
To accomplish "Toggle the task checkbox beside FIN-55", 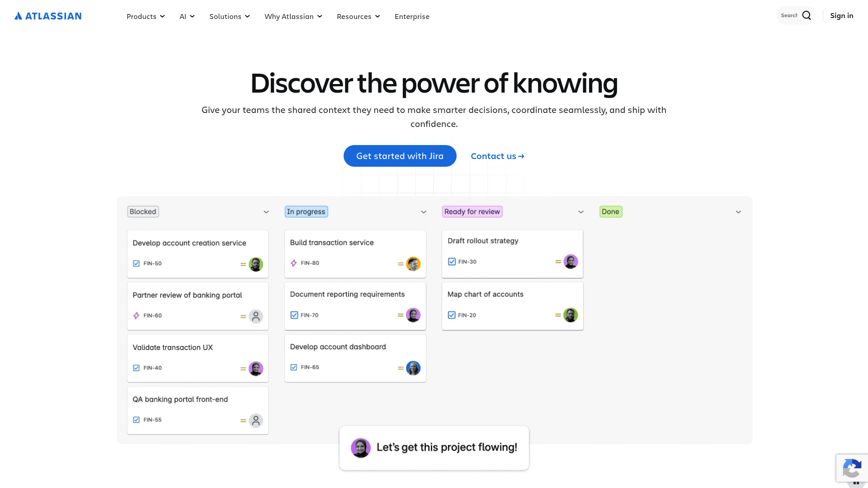I will [x=136, y=420].
